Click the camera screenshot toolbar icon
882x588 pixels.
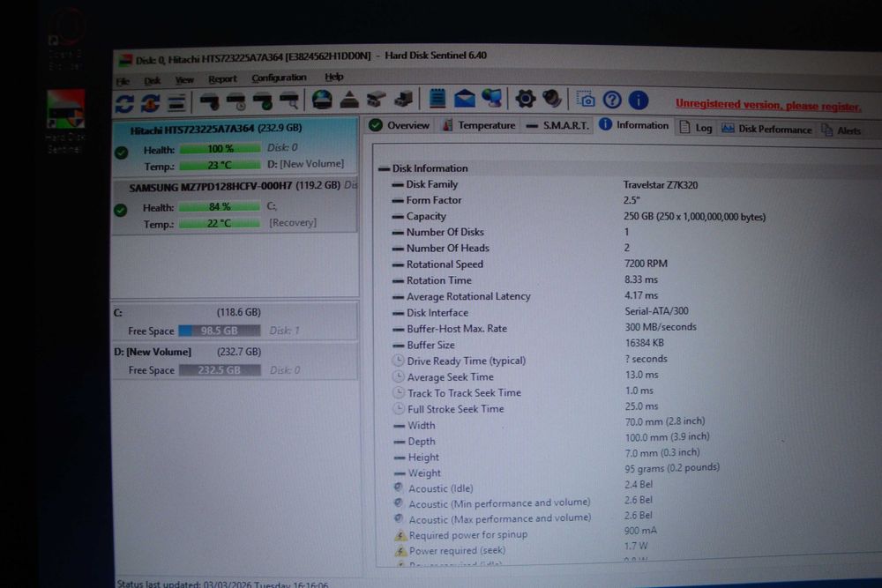[586, 100]
